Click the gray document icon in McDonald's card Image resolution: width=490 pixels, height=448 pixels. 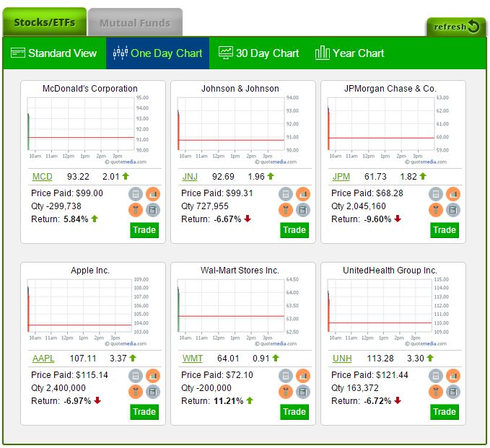136,194
